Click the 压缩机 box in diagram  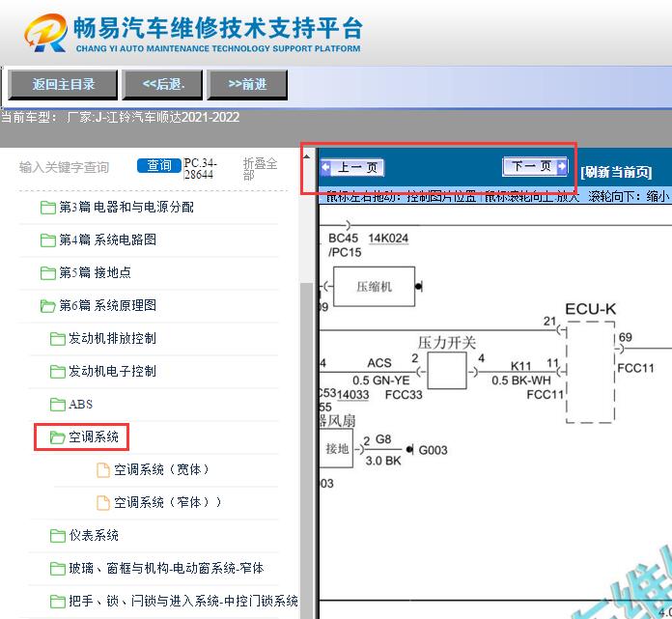(x=375, y=287)
